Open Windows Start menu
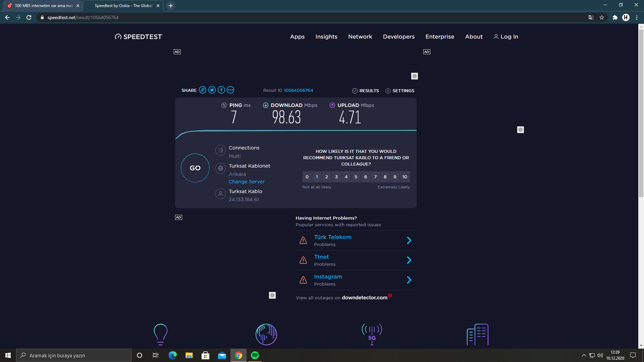Image resolution: width=644 pixels, height=362 pixels. click(x=8, y=355)
